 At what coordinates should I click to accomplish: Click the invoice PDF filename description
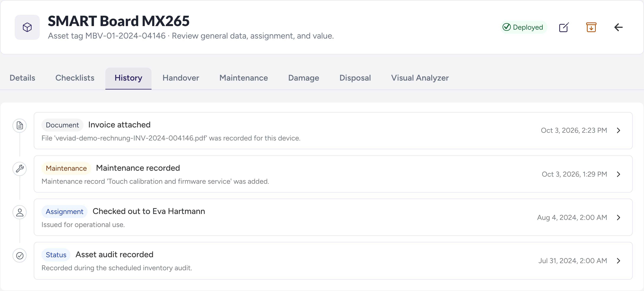pos(171,138)
